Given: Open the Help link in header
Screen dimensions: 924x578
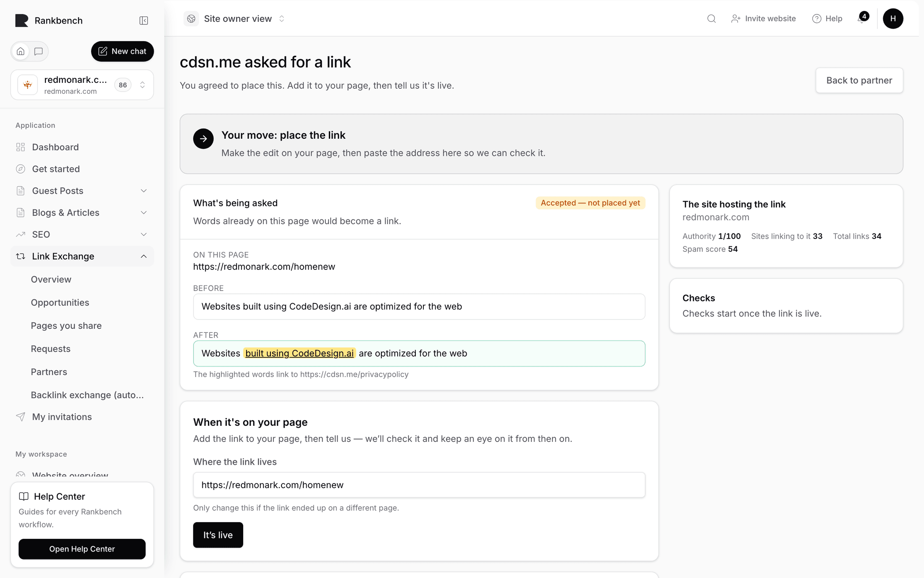Looking at the screenshot, I should point(827,18).
